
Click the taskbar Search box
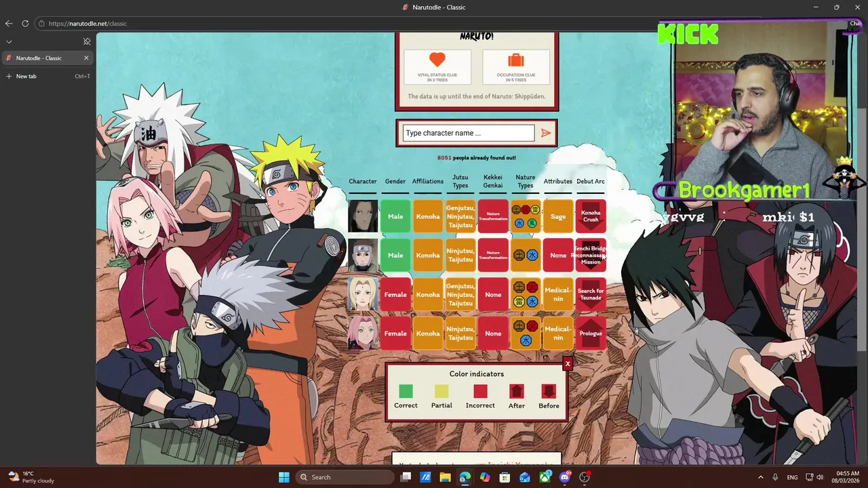click(x=344, y=477)
